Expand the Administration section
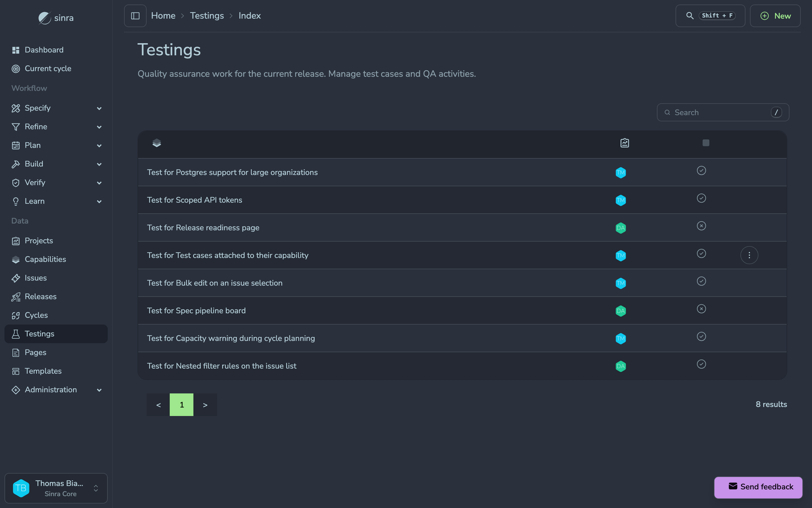Image resolution: width=812 pixels, height=508 pixels. (x=56, y=390)
